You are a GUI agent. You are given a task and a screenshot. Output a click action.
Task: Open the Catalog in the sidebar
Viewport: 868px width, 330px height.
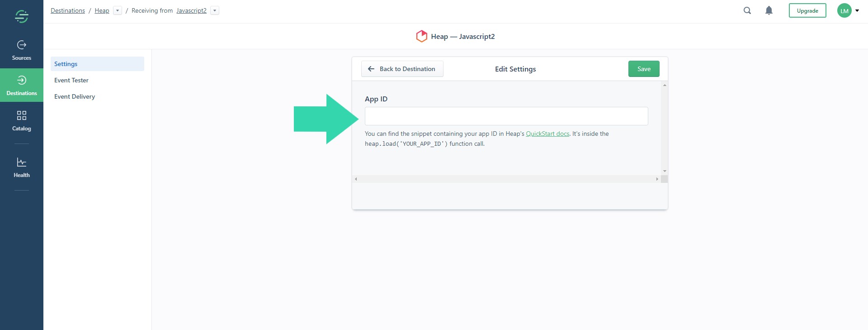click(x=22, y=121)
